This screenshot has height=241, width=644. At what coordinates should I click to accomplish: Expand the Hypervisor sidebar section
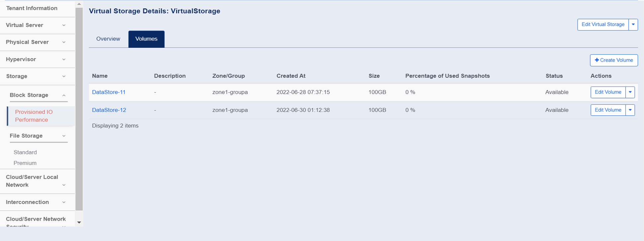[x=35, y=59]
